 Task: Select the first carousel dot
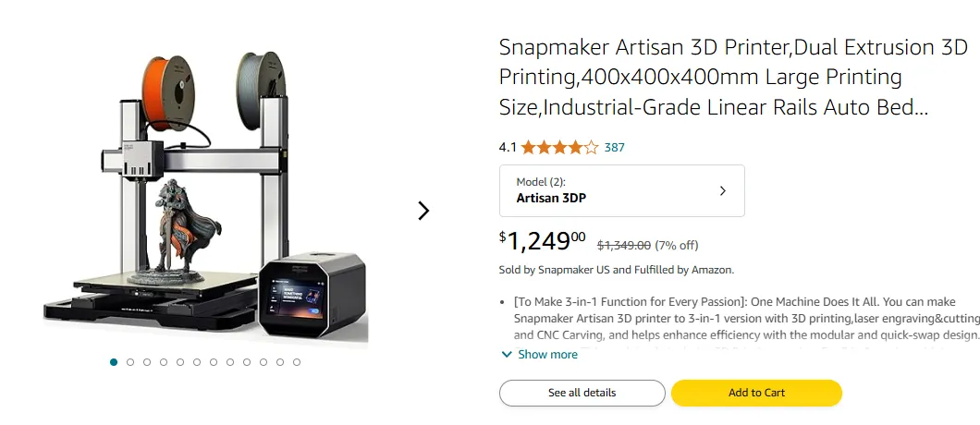[114, 362]
